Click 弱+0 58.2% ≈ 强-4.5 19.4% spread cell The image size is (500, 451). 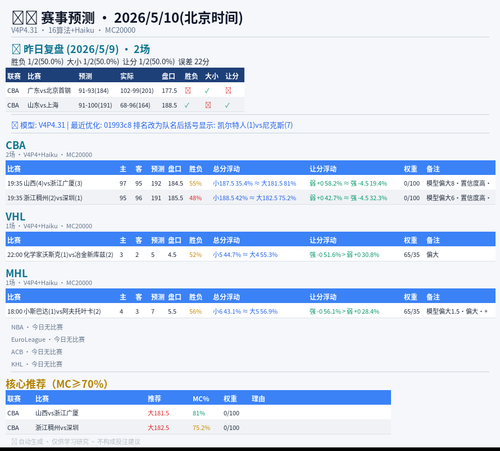pyautogui.click(x=348, y=183)
